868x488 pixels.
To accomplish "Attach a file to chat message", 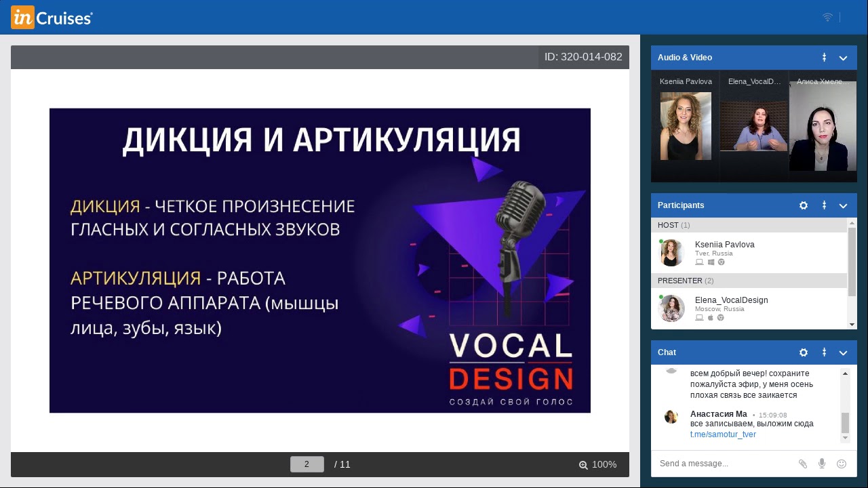I will click(803, 464).
